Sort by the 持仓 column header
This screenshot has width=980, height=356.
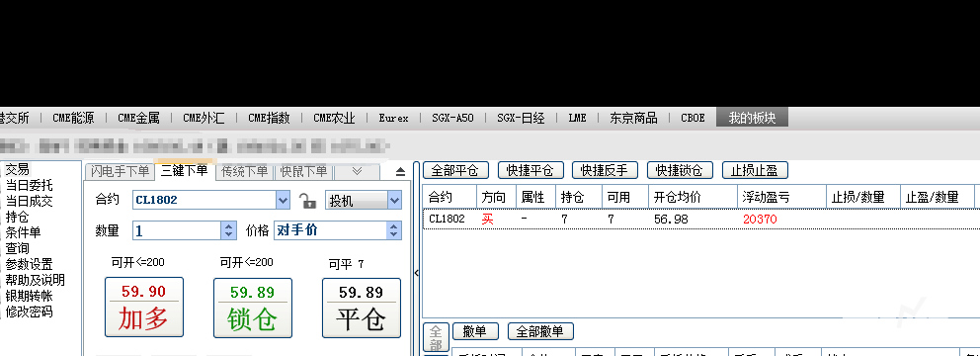pos(579,197)
